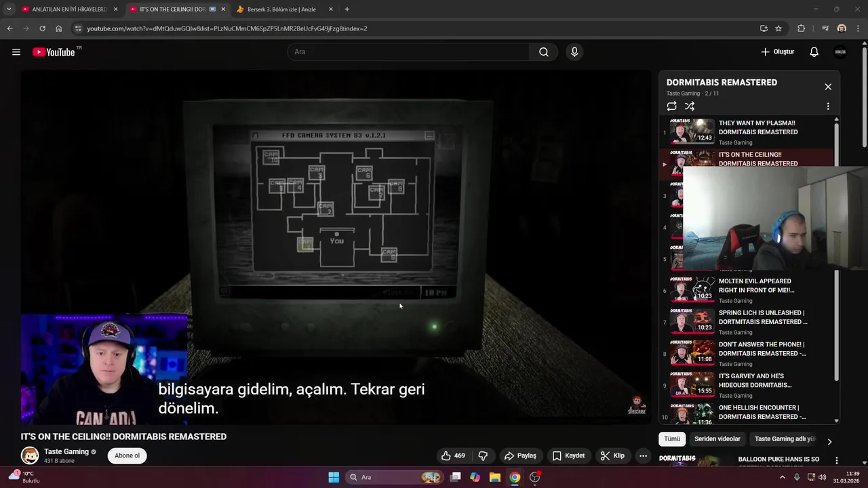868x488 pixels.
Task: View site information icon
Action: [x=78, y=28]
